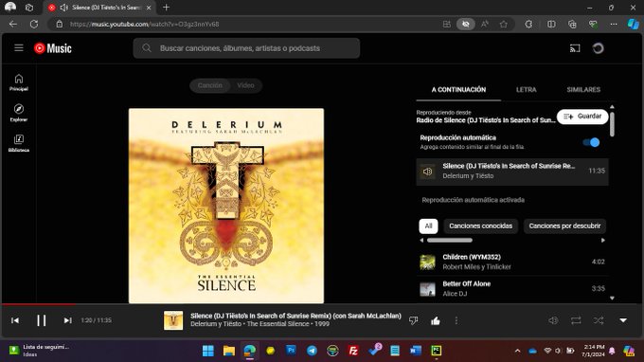Screen dimensions: 644x362
Task: Click the cast to device icon
Action: point(575,48)
